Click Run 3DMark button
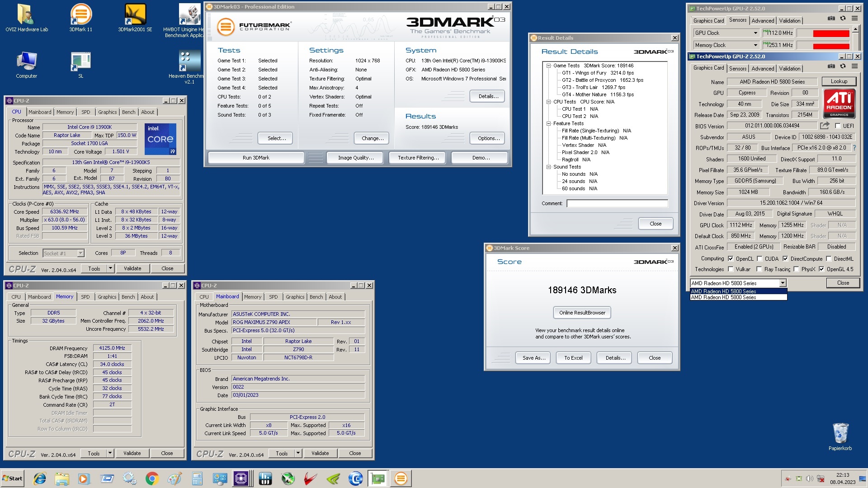Screen dimensions: 868x488 [x=256, y=158]
